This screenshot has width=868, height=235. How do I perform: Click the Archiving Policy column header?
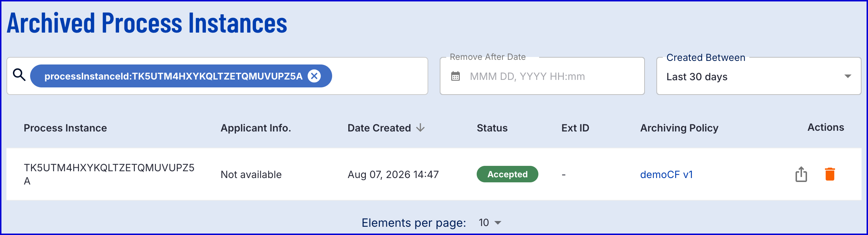[679, 128]
